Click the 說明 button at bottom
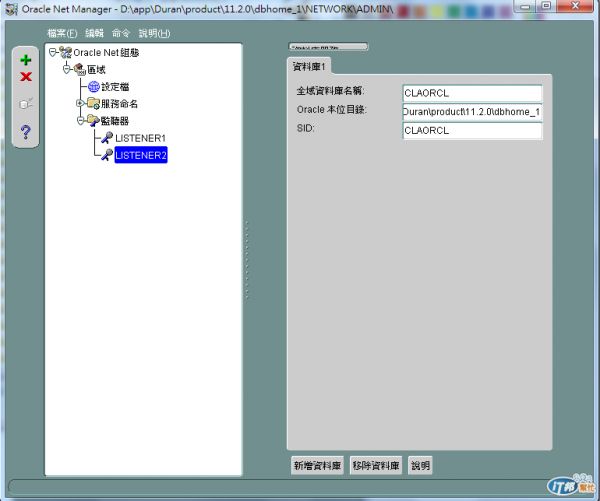600x501 pixels. pos(420,465)
